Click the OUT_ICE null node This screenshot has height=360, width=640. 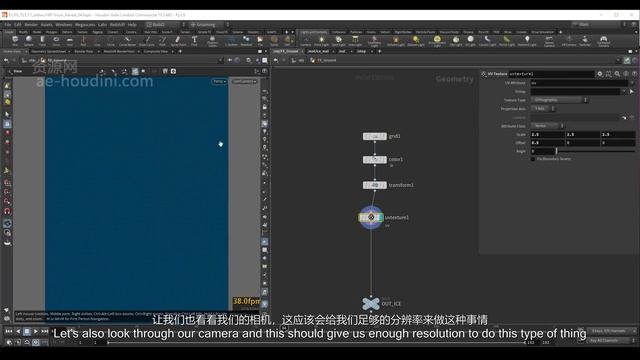pos(371,303)
